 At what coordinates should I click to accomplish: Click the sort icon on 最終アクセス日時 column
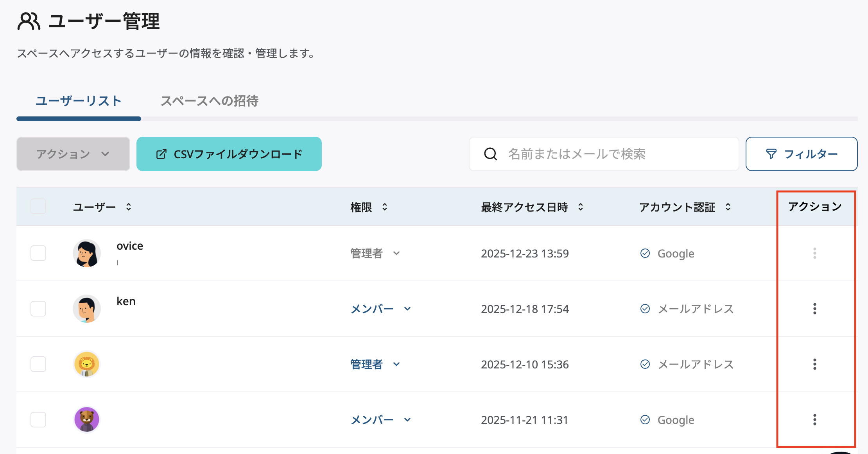pyautogui.click(x=581, y=207)
